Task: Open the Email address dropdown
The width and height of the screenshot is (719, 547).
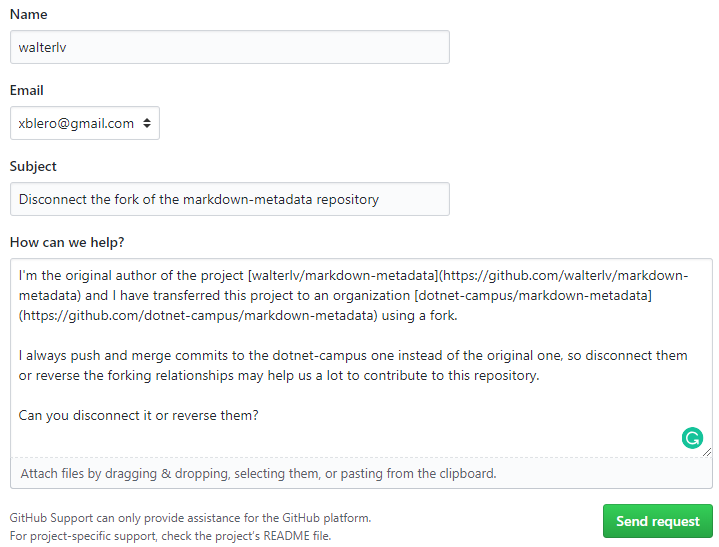Action: [84, 123]
